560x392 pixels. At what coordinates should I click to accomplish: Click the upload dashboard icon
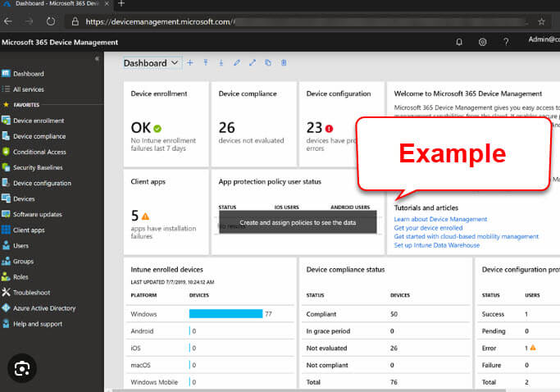coord(206,63)
